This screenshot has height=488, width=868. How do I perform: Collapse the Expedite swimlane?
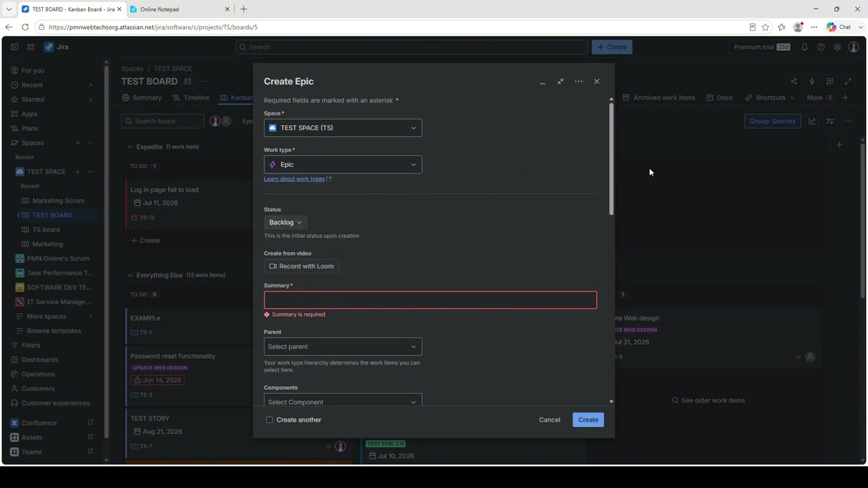130,146
